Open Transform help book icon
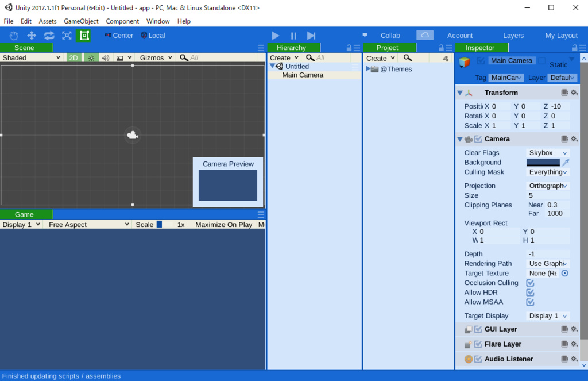This screenshot has height=381, width=588. [x=564, y=93]
